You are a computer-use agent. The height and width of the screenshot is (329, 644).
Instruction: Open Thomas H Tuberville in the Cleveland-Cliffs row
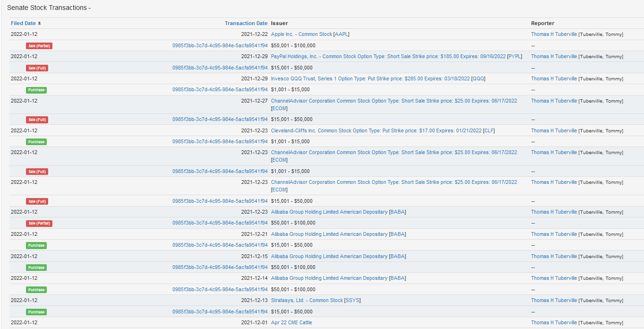[x=554, y=130]
